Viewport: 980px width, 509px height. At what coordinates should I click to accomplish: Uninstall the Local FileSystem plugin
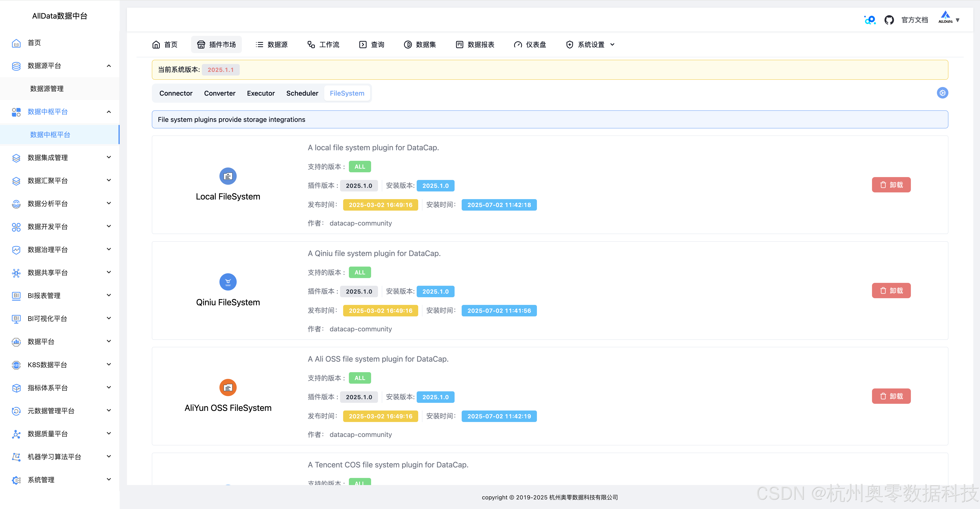click(891, 185)
